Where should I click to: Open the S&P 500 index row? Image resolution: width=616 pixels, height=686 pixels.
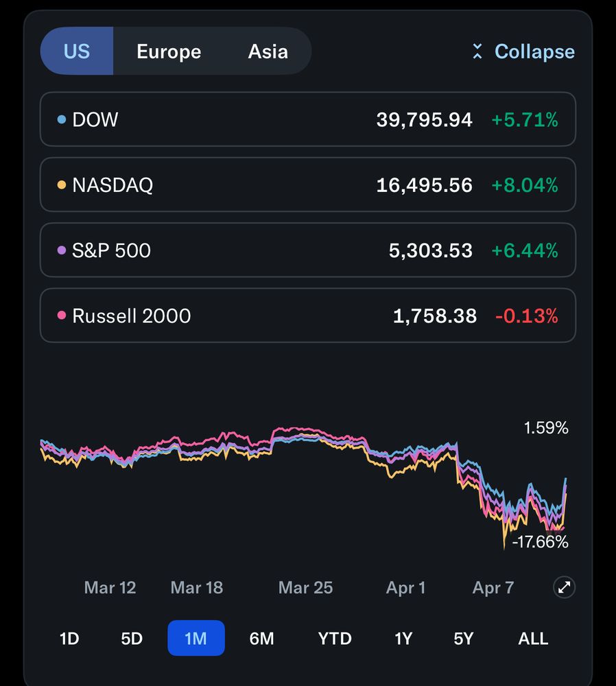coord(307,250)
